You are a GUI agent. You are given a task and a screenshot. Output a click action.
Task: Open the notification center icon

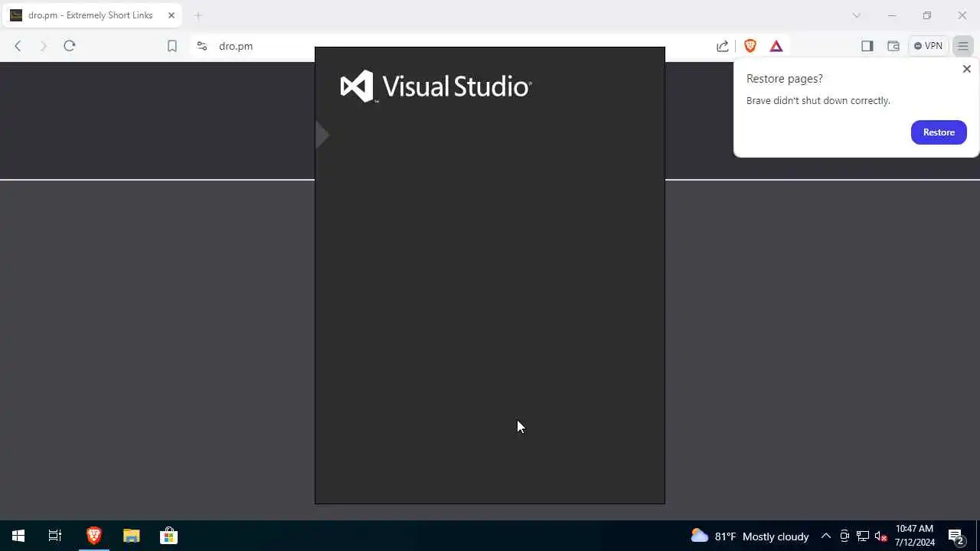(956, 536)
